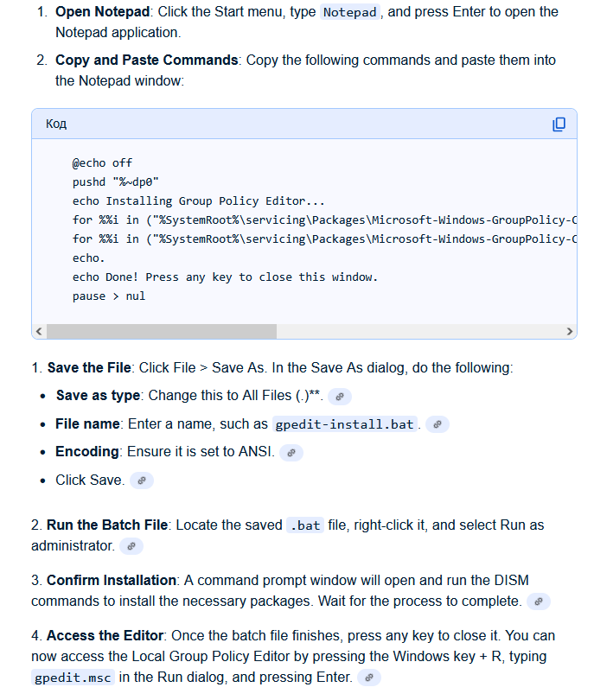Image resolution: width=594 pixels, height=700 pixels.
Task: Click the link icon after 'Click Save.'
Action: pyautogui.click(x=141, y=480)
